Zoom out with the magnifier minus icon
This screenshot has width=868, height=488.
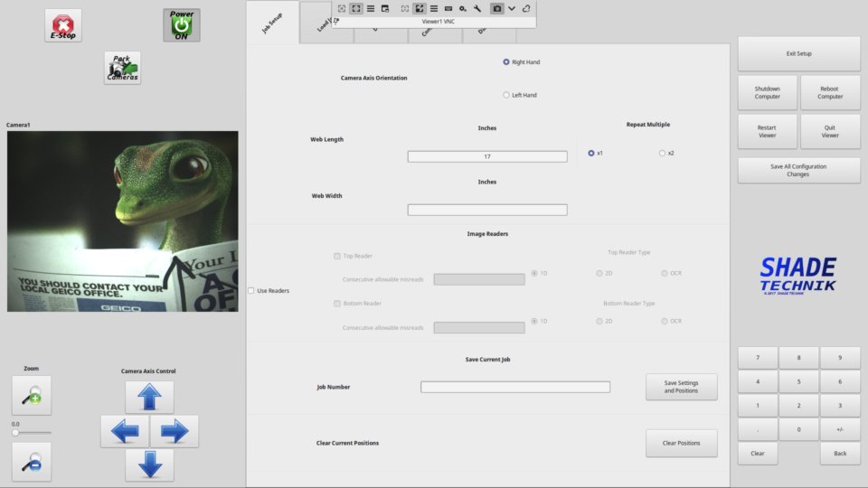pos(32,462)
